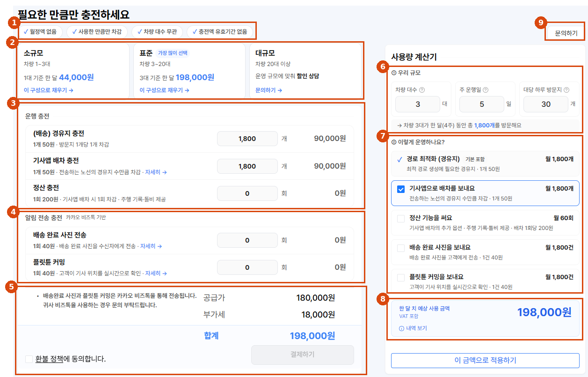This screenshot has height=377, width=588.
Task: Click the 결제하기 button
Action: click(303, 355)
